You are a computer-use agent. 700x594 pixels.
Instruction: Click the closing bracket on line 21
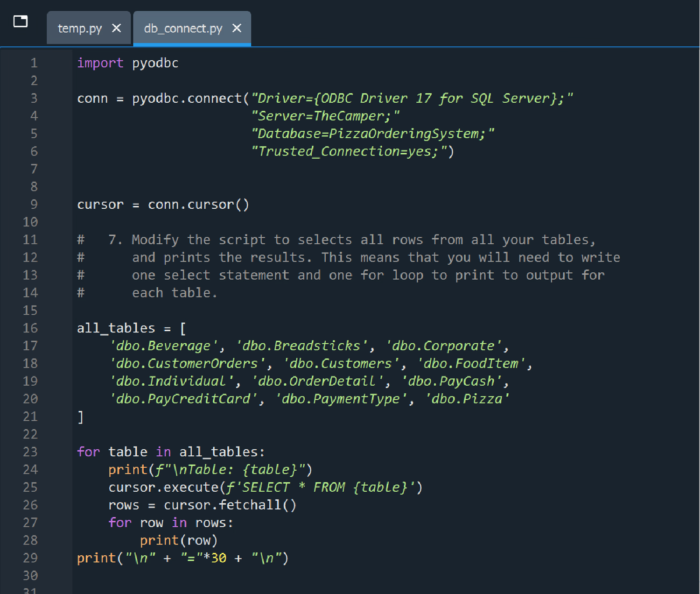[81, 417]
